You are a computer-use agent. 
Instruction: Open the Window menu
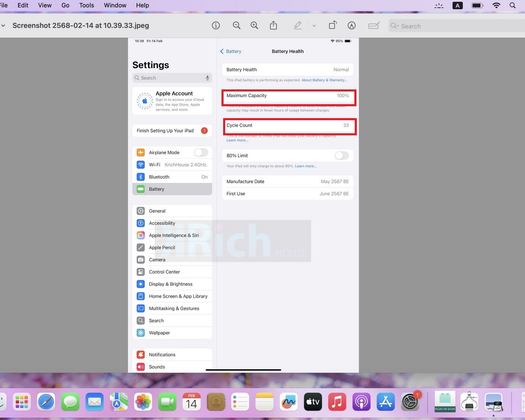(115, 5)
